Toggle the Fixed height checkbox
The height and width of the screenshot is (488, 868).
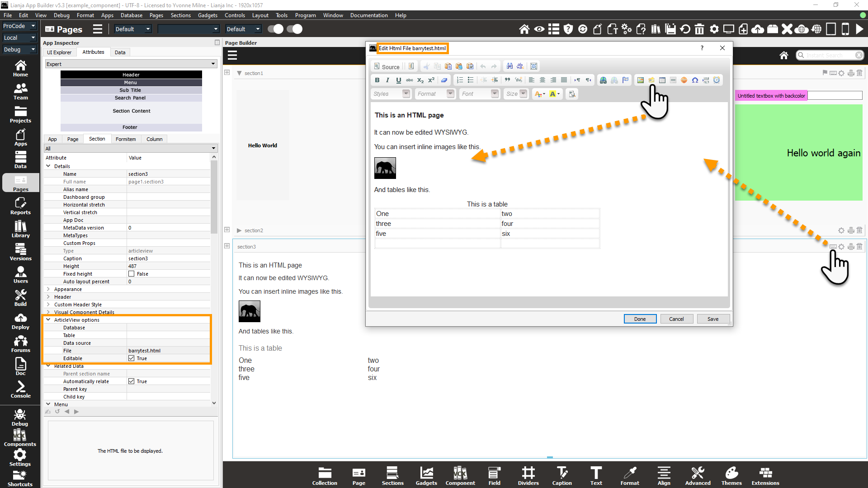(132, 274)
